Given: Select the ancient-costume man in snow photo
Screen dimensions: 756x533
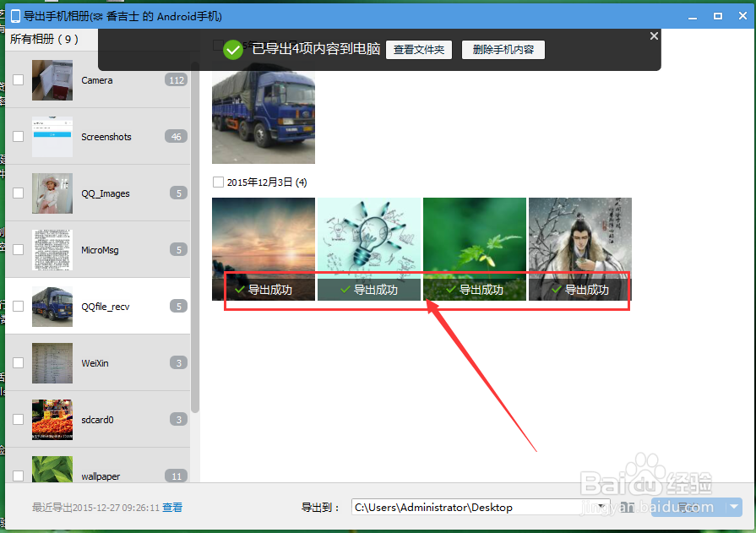Looking at the screenshot, I should click(x=580, y=249).
